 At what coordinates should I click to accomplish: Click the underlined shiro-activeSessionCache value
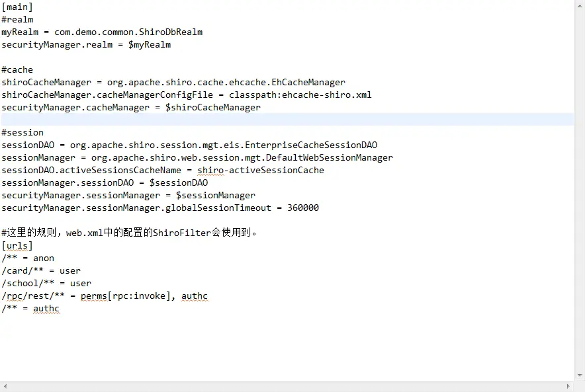(261, 171)
